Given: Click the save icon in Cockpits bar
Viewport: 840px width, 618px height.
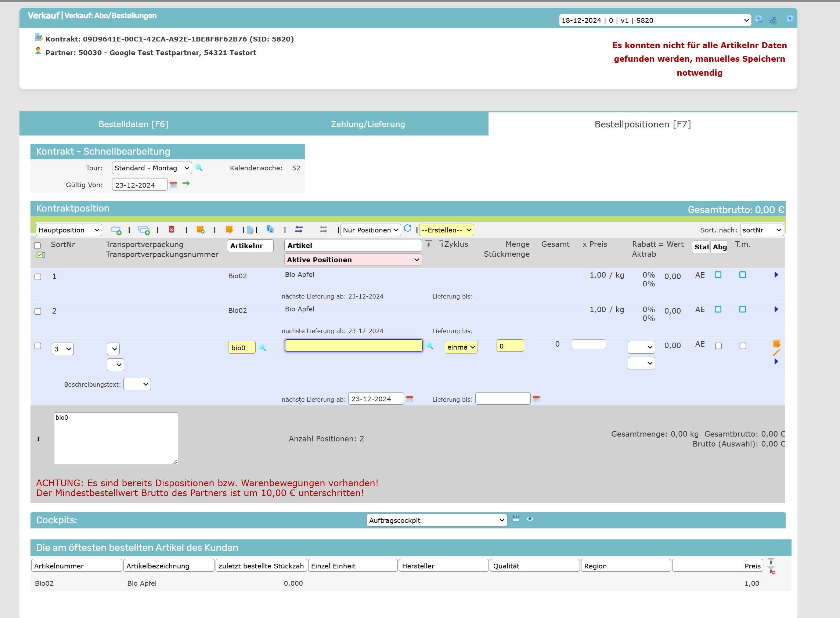Looking at the screenshot, I should (x=516, y=518).
